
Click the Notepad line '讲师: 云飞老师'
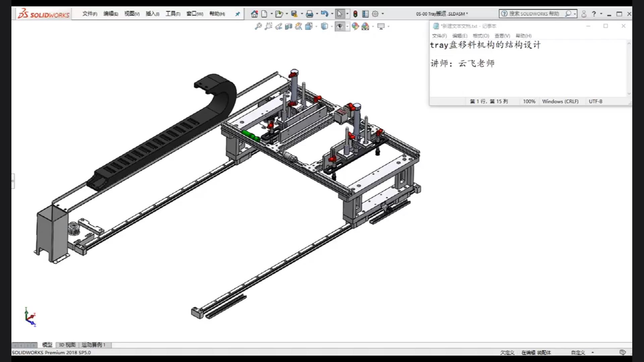(463, 63)
